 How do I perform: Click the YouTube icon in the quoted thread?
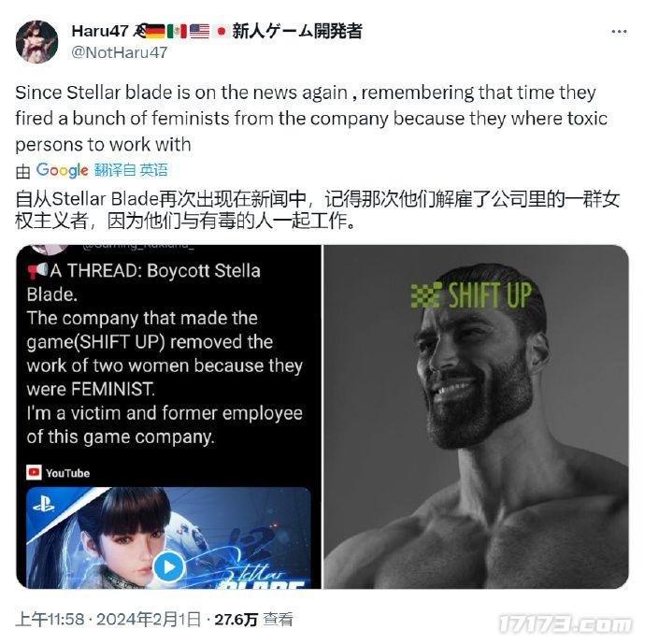click(34, 473)
